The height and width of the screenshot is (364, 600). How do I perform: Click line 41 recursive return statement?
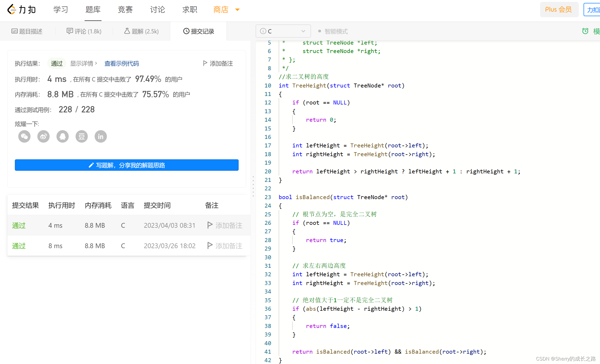389,352
